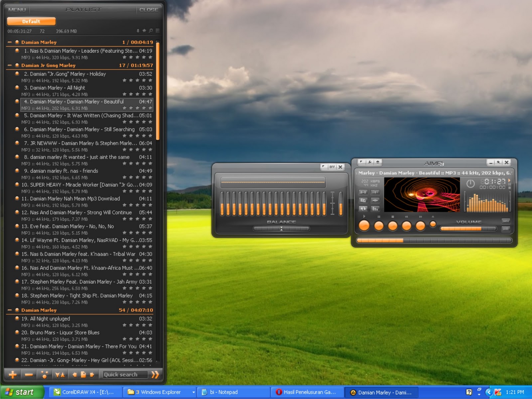Select track 8 just aint the same

tap(86, 160)
